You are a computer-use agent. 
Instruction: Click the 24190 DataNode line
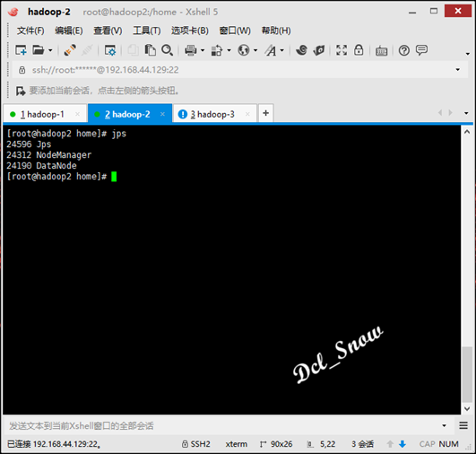[41, 166]
